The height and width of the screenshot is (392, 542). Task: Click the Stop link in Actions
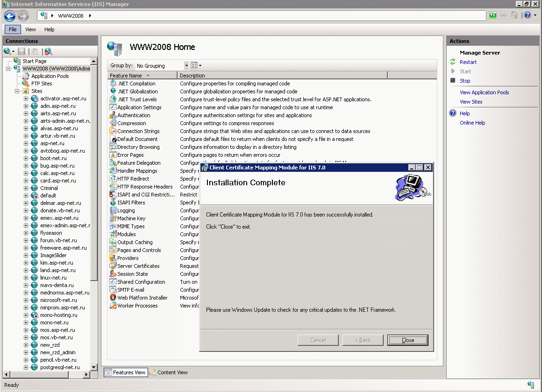pos(465,81)
